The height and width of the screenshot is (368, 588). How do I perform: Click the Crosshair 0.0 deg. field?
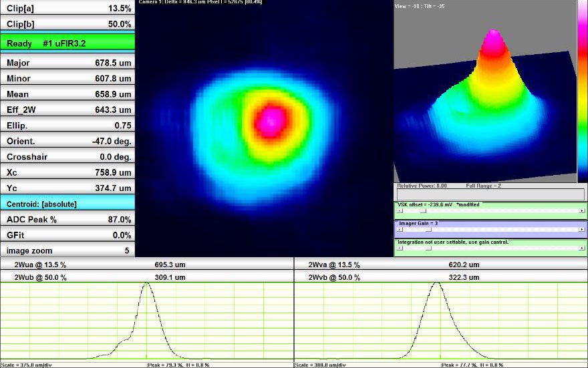[x=67, y=156]
